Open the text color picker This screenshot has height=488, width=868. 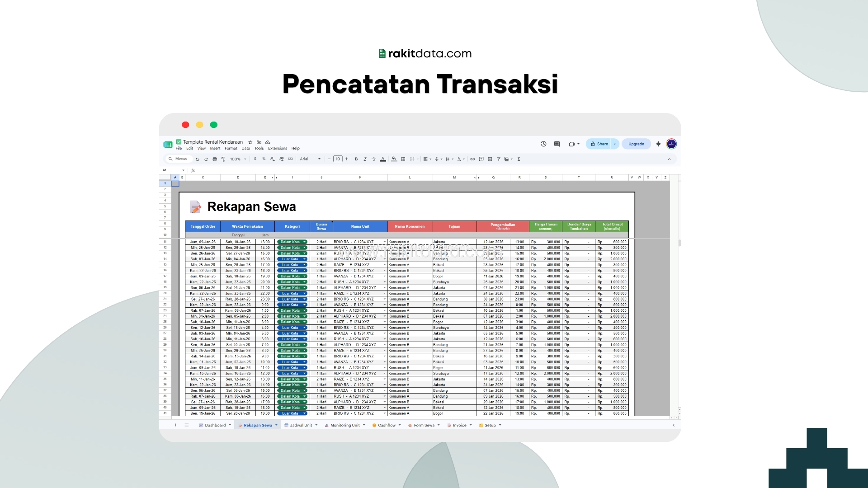point(383,159)
